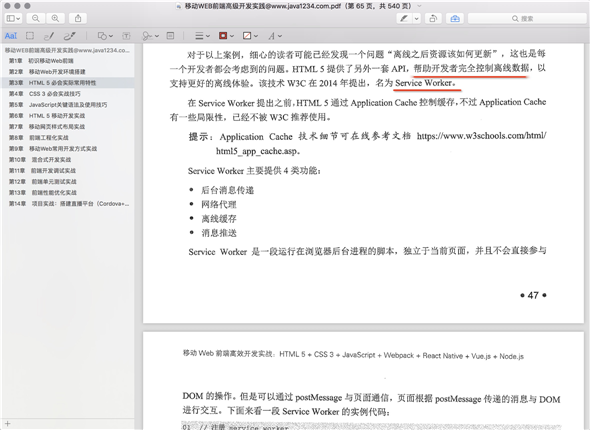Choose the Rectangular Selection tool
The height and width of the screenshot is (430, 590).
point(30,36)
